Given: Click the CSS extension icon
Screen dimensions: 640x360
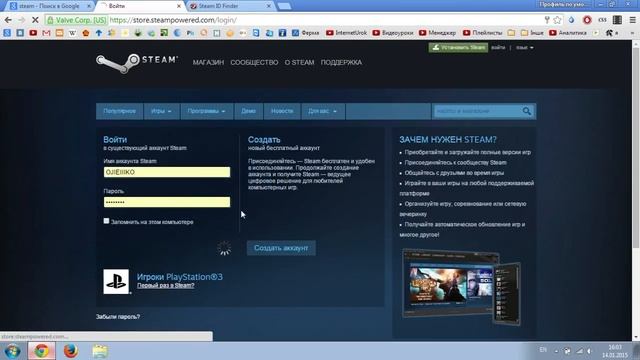Looking at the screenshot, I should click(602, 20).
